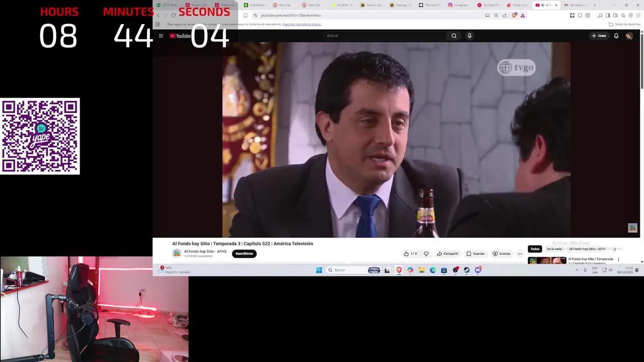Open a new browser tab plus button
644x362 pixels.
coord(594,5)
